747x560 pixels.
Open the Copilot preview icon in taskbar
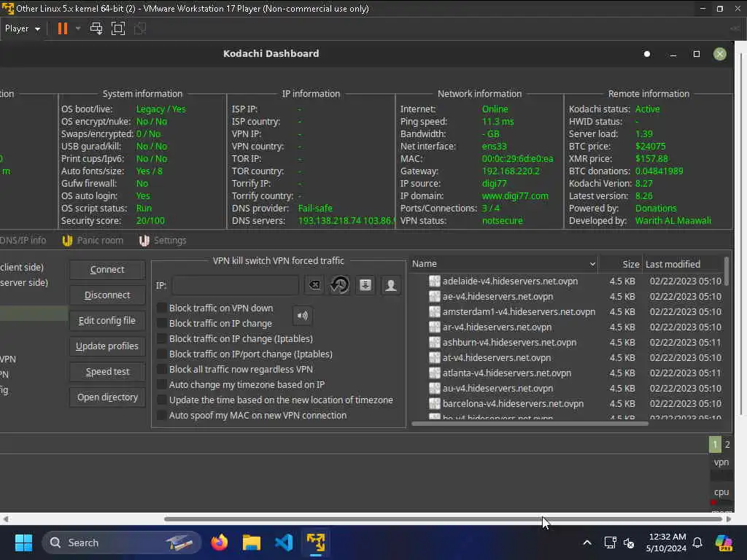pyautogui.click(x=724, y=542)
